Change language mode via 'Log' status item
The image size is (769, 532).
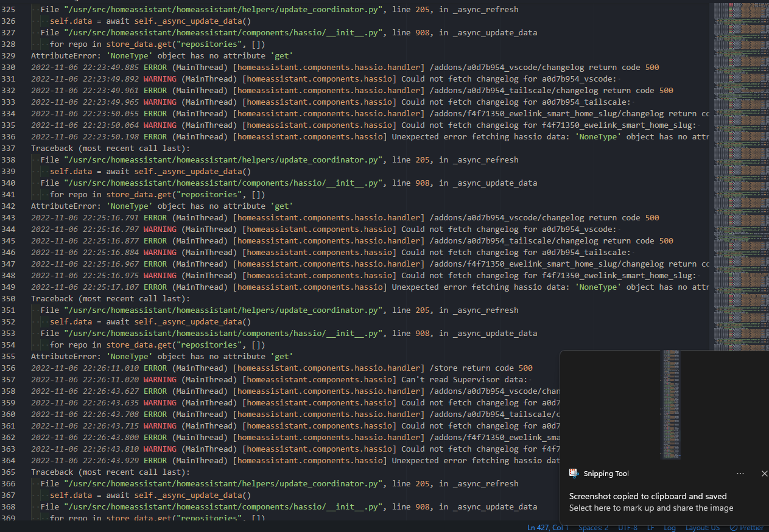tap(669, 528)
